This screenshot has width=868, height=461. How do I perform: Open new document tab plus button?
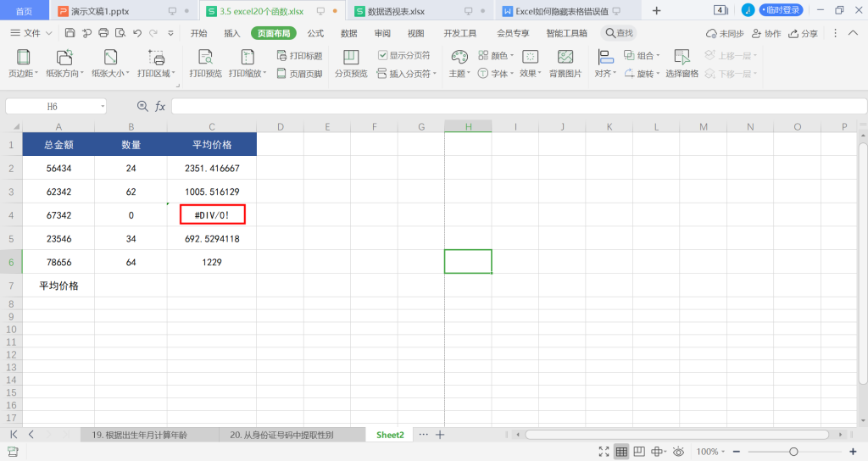pyautogui.click(x=657, y=10)
